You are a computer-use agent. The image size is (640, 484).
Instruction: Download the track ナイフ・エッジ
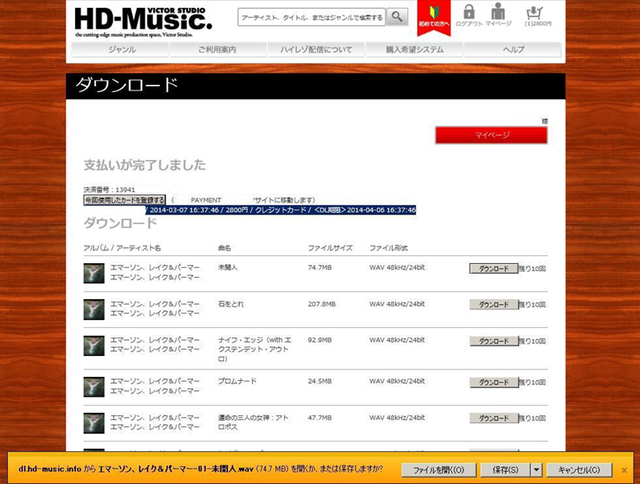tap(493, 341)
